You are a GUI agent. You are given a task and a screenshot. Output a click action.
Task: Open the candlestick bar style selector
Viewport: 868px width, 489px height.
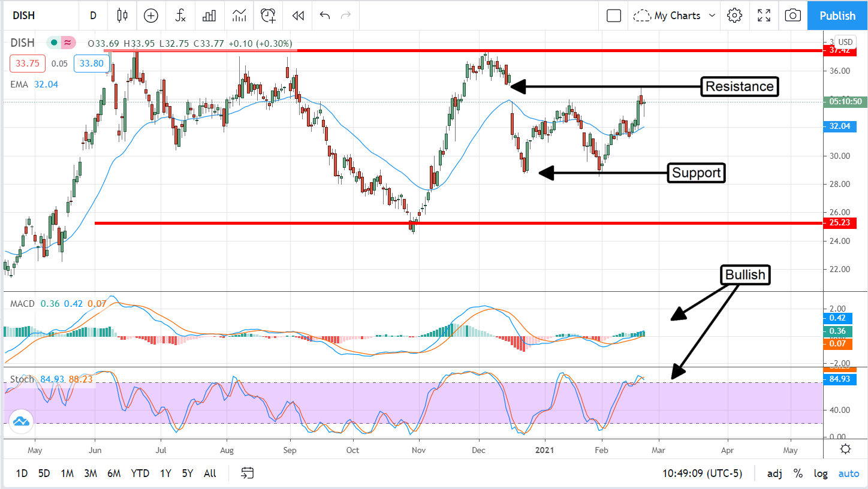pyautogui.click(x=122, y=16)
